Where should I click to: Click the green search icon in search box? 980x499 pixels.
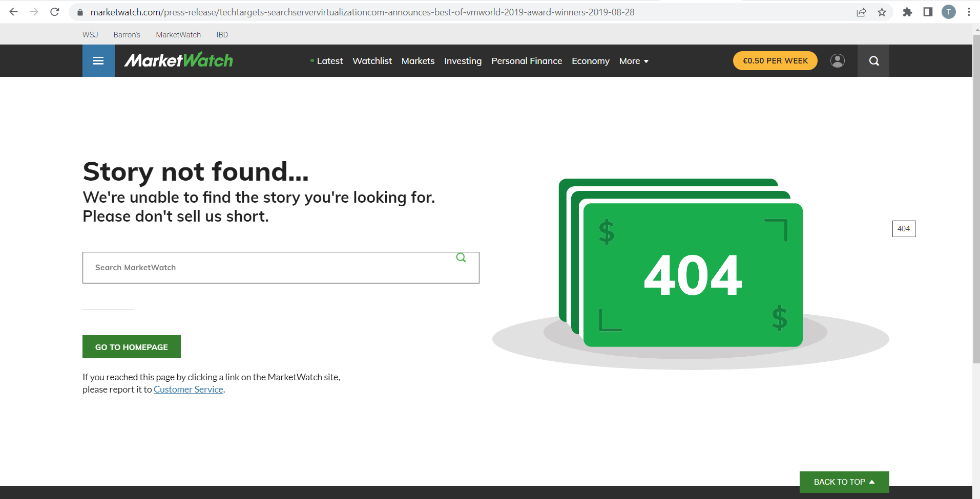(x=461, y=257)
